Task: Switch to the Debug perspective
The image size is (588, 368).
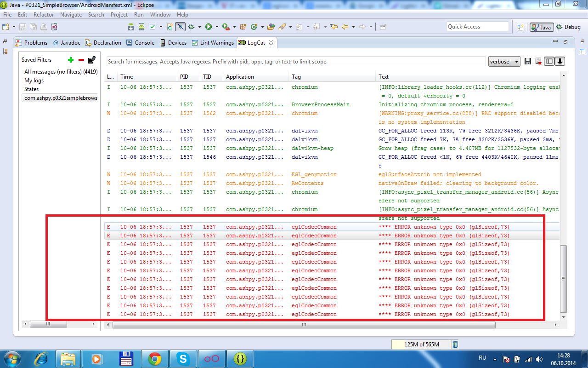Action: (568, 27)
